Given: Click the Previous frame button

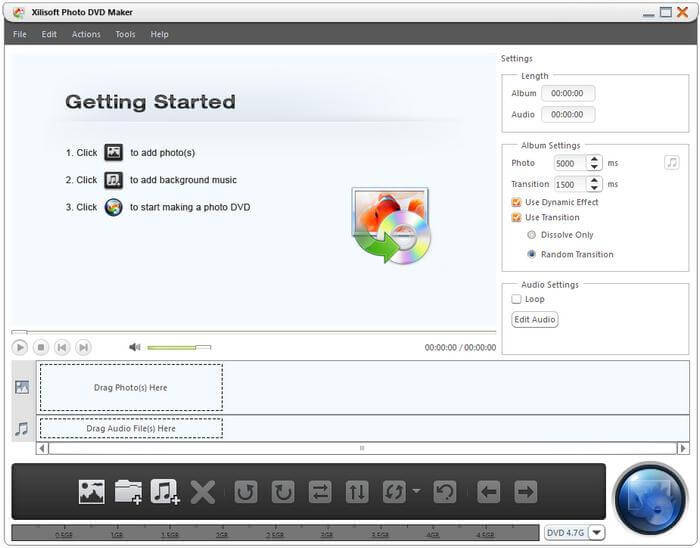Looking at the screenshot, I should click(x=62, y=347).
